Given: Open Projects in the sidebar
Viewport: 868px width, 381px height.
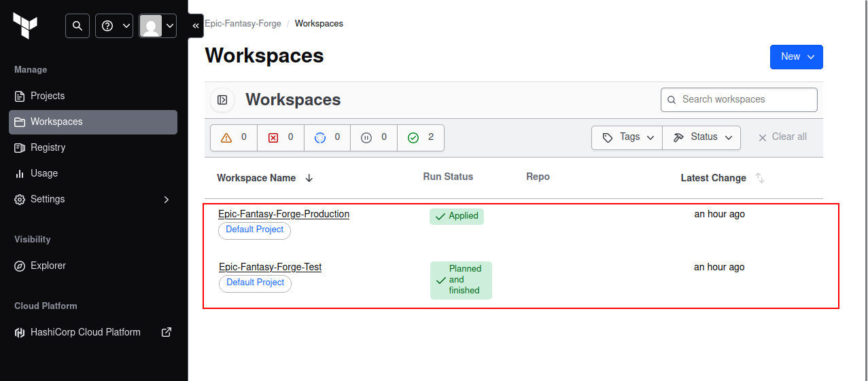Looking at the screenshot, I should (93, 96).
